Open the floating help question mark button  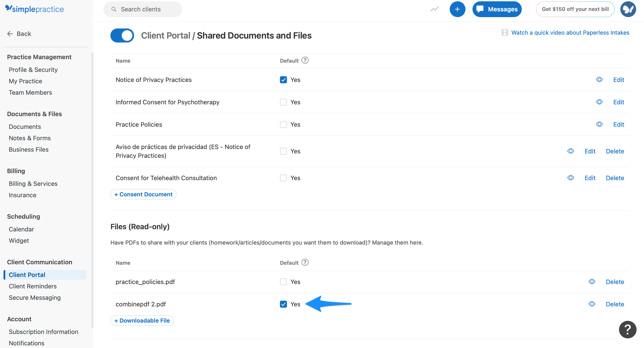pos(627,330)
